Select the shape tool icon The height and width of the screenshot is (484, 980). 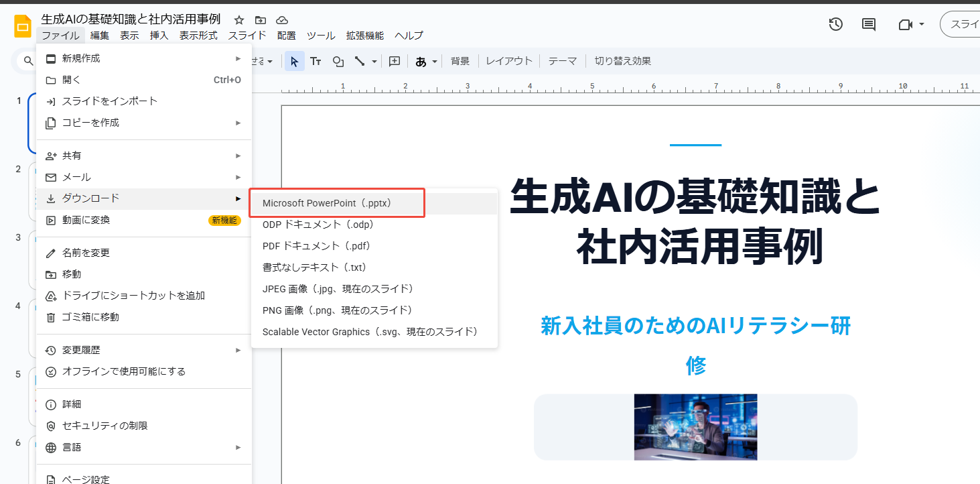[x=338, y=61]
